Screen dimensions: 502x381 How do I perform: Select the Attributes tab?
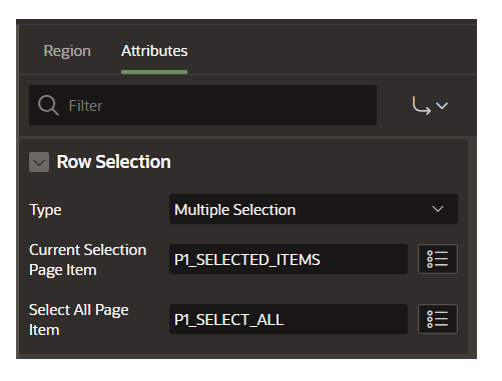pos(154,51)
